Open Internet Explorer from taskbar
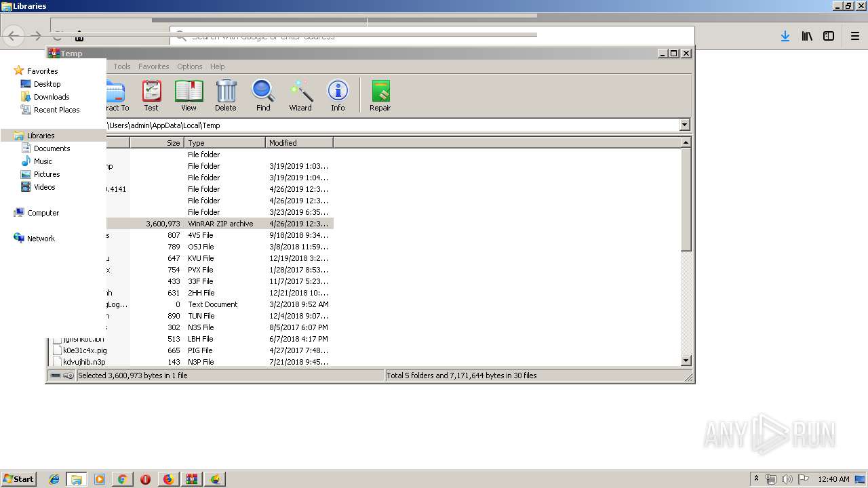This screenshot has height=488, width=868. [54, 479]
